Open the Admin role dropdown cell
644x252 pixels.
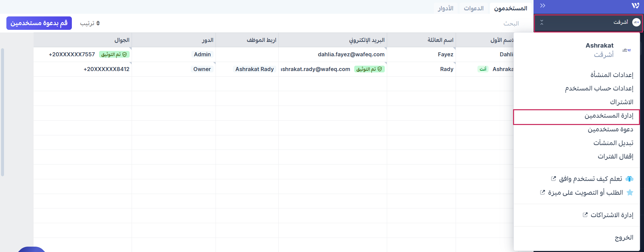[x=202, y=55]
